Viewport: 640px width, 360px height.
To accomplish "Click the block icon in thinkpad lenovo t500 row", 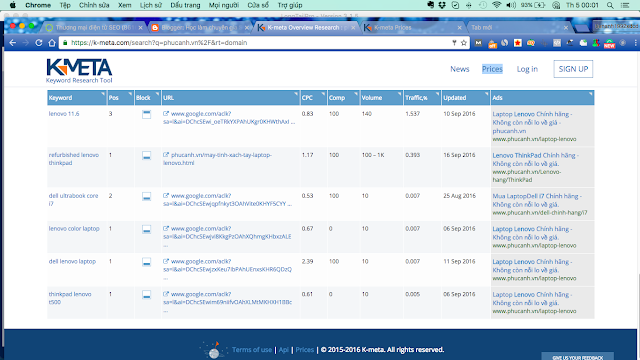I will (147, 295).
